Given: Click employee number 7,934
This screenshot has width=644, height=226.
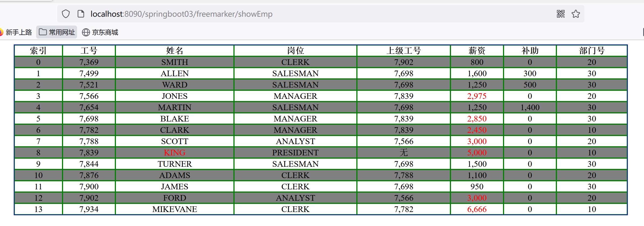Looking at the screenshot, I should point(89,209).
